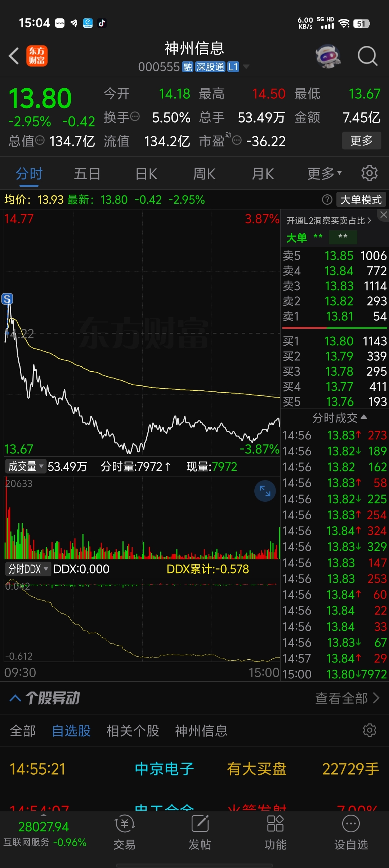The image size is (389, 868).
Task: Switch to 五日 tab
Action: (x=87, y=174)
